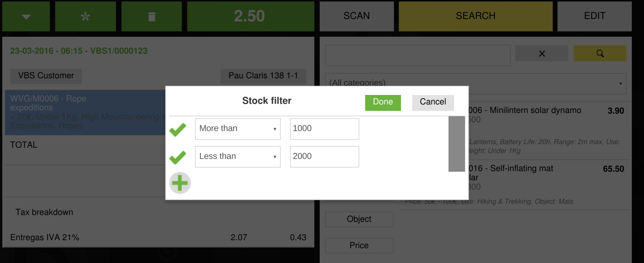Click the stock value field containing 1000
Image resolution: width=644 pixels, height=263 pixels.
pos(325,129)
